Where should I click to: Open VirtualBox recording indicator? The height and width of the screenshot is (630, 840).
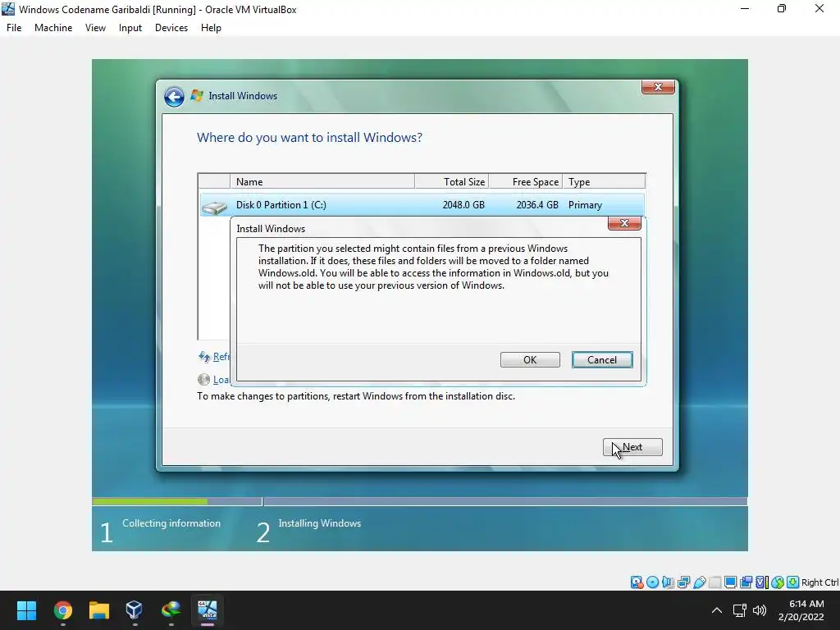746,582
